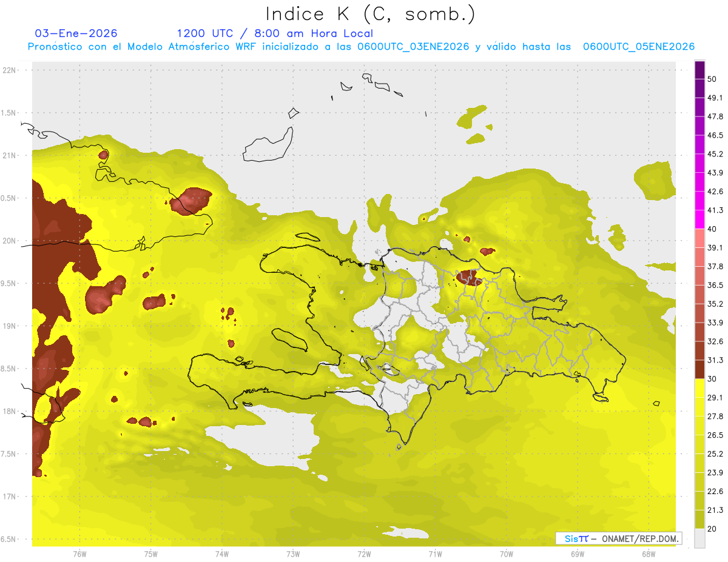Pick the dark brown swatch between 30 and 31.3

700,369
